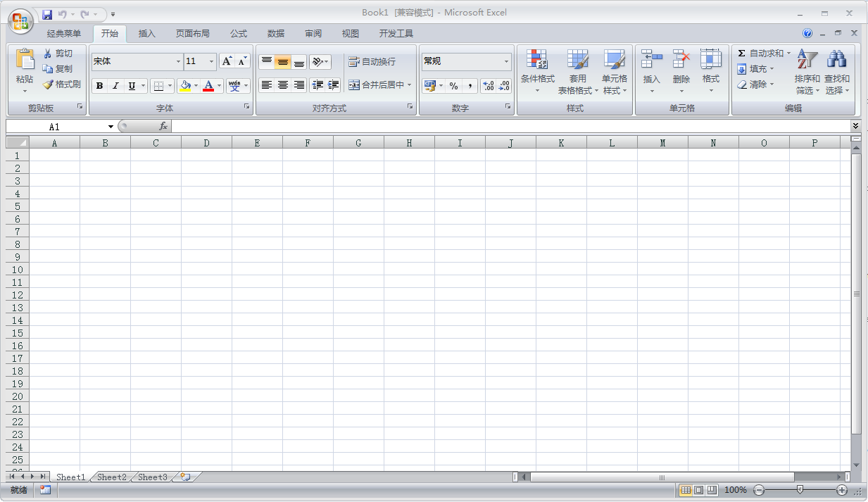Open the 公式 ribbon tab
This screenshot has height=502, width=868.
click(x=239, y=34)
